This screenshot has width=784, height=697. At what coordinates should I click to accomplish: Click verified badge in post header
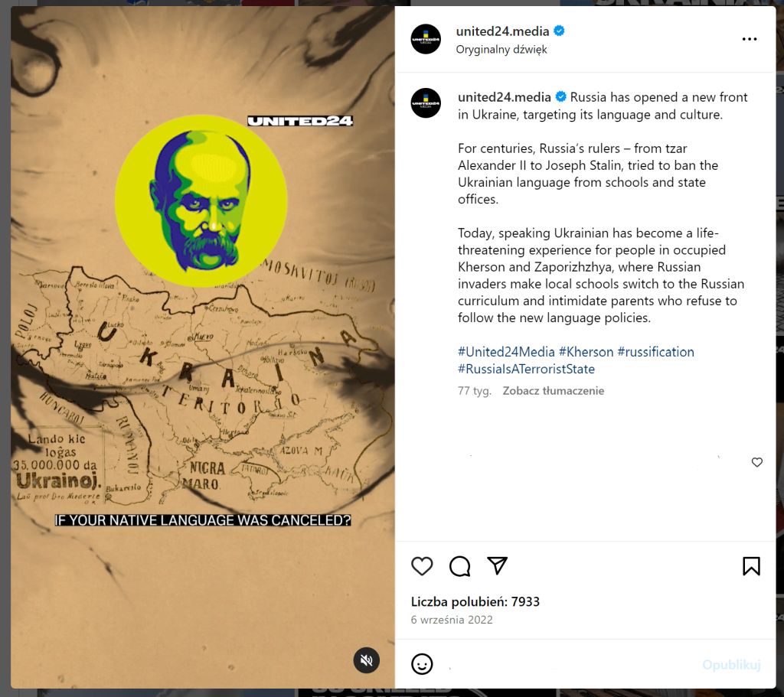pyautogui.click(x=559, y=31)
